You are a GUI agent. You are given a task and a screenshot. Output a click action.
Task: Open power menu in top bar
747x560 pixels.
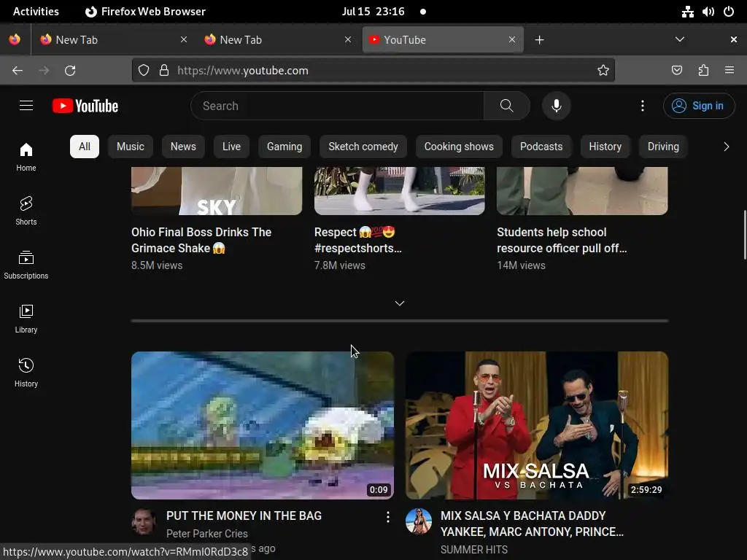click(729, 12)
